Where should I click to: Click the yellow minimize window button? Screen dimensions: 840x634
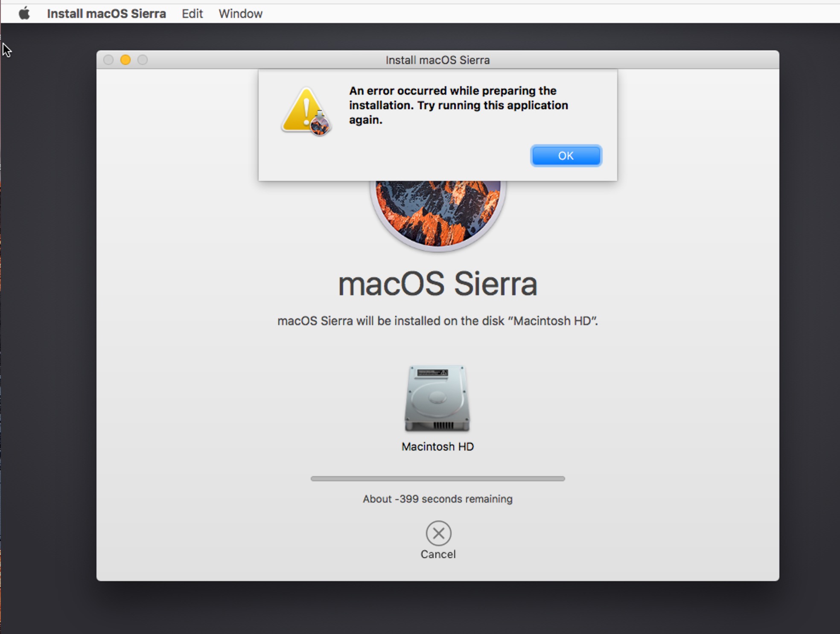click(x=125, y=60)
